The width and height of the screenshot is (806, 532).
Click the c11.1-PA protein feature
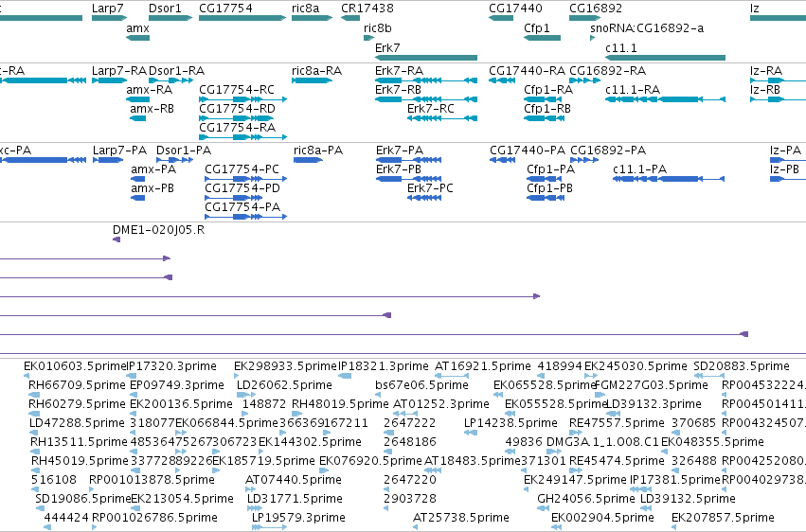669,179
